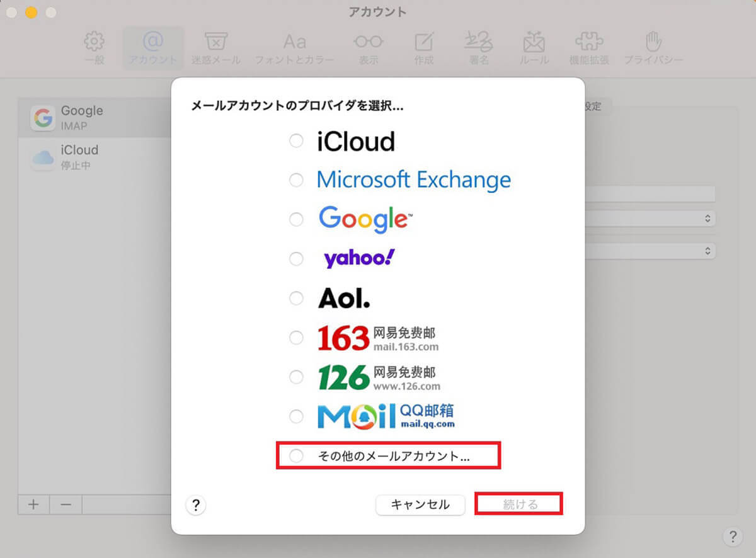756x558 pixels.
Task: Click the 続ける continue button
Action: (x=520, y=504)
